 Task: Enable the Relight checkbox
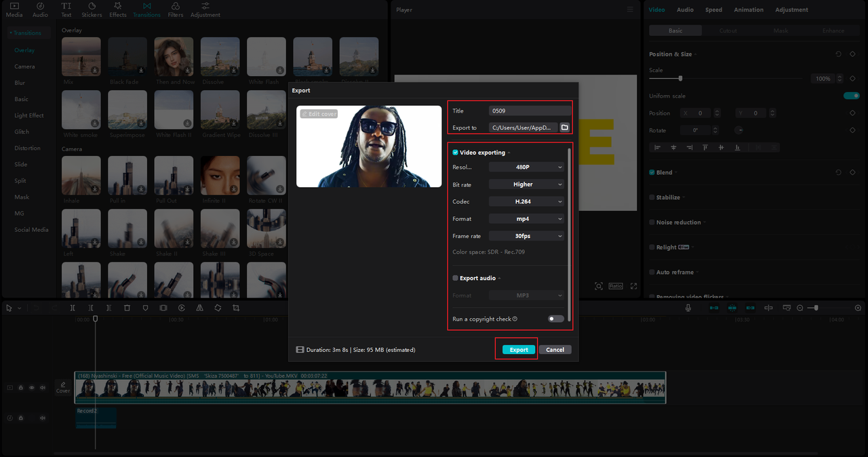pos(652,247)
